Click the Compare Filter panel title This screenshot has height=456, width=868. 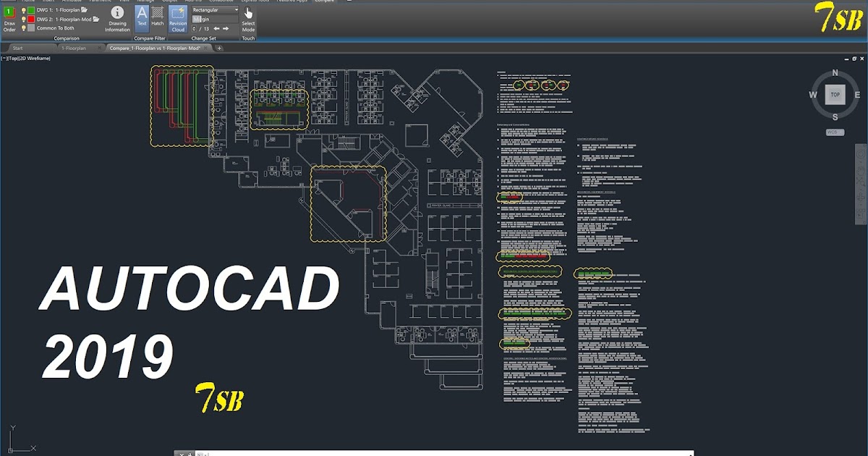click(x=150, y=38)
